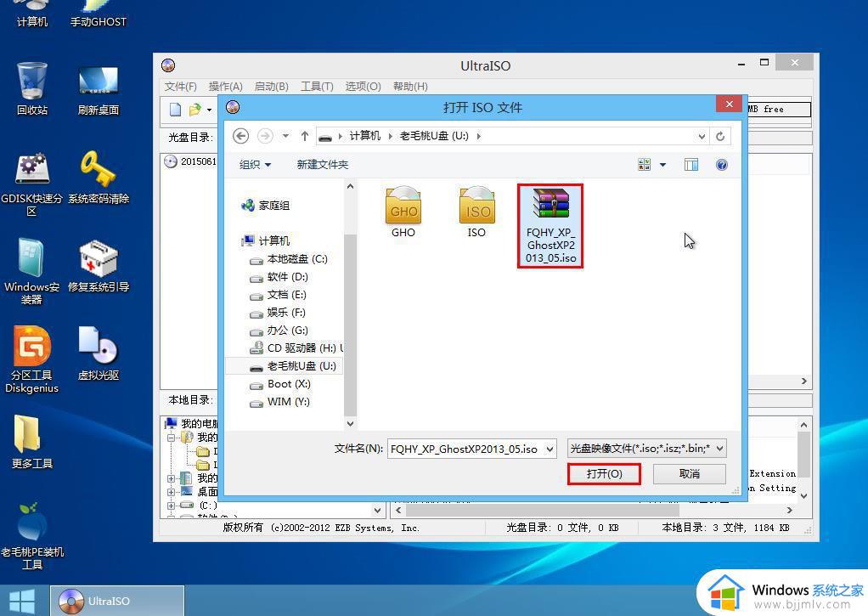The width and height of the screenshot is (868, 616).
Task: Open the 选项(O) menu
Action: [363, 87]
